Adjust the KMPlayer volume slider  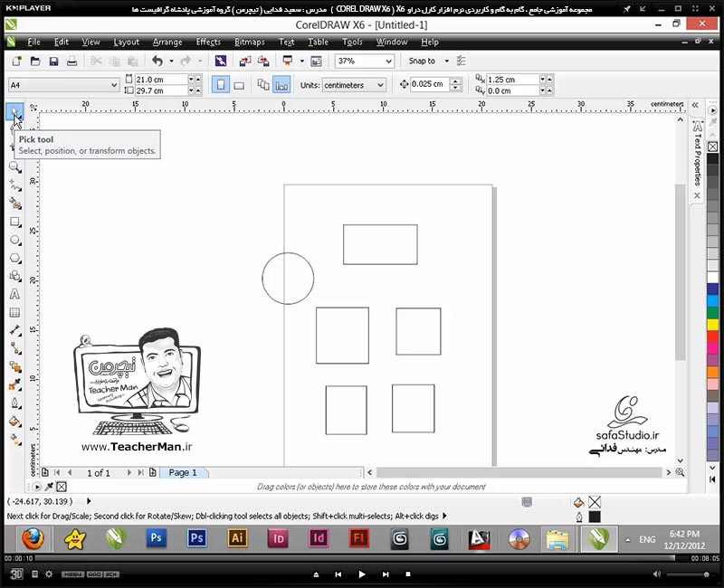(689, 574)
